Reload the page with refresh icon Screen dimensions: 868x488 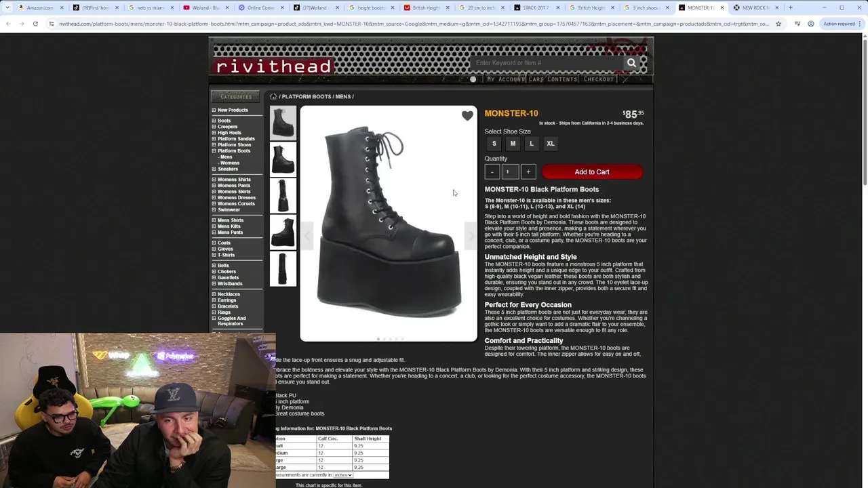click(35, 24)
